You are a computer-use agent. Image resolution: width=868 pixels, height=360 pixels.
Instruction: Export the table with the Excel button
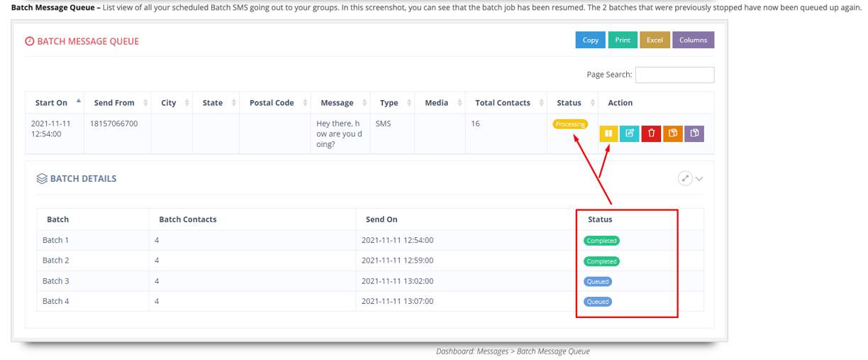[655, 40]
